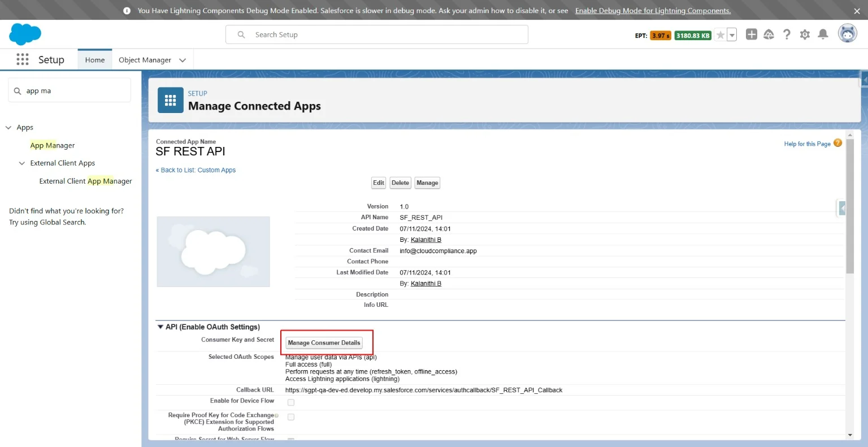Follow the Back to List: Custom Apps link

point(196,170)
